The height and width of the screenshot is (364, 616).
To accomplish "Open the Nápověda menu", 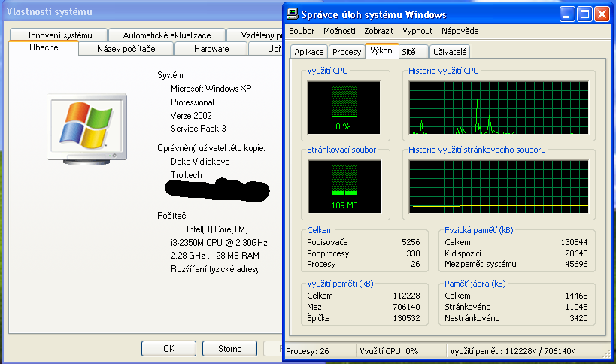I will (460, 31).
